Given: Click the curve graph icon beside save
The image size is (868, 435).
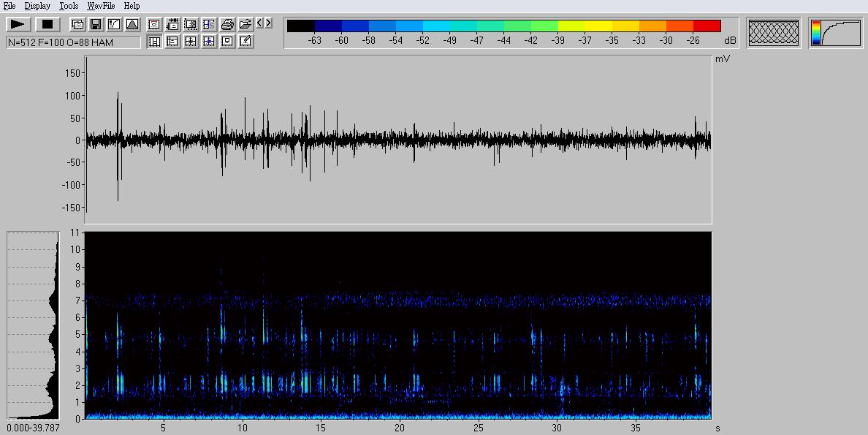Looking at the screenshot, I should click(x=113, y=24).
